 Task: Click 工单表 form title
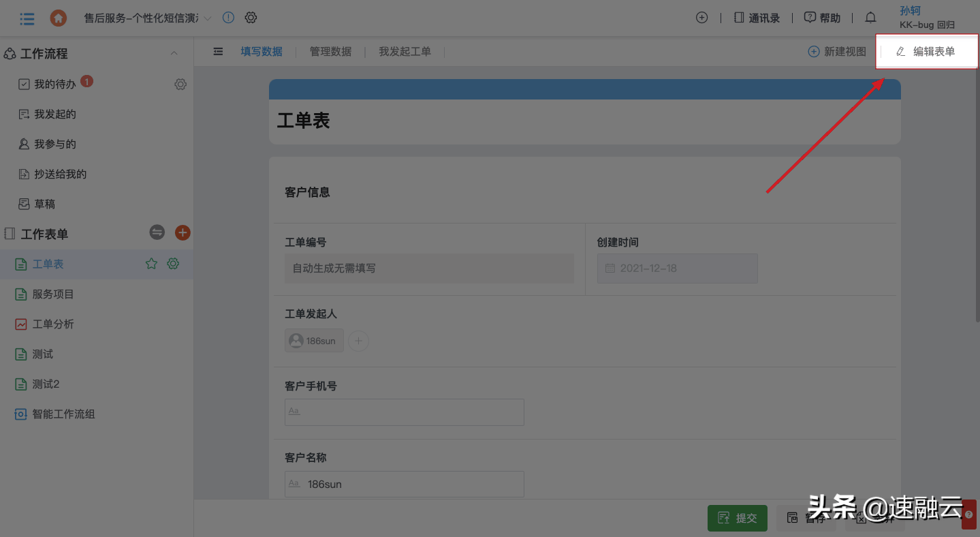tap(303, 121)
